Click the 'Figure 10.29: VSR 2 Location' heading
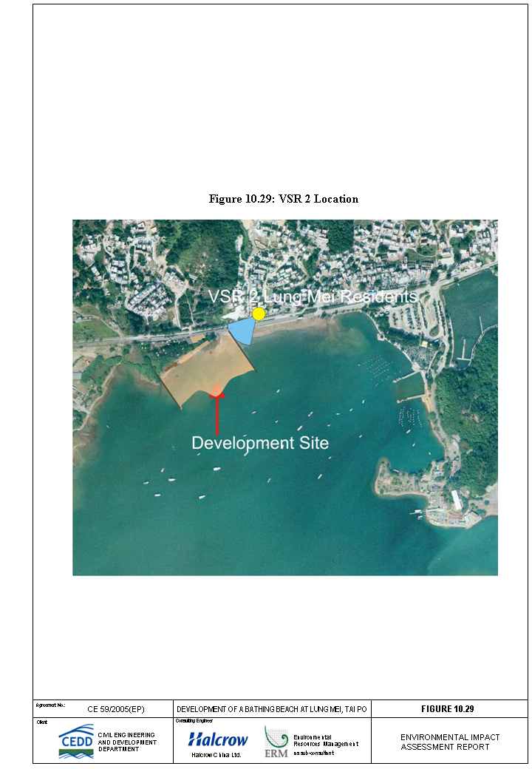Image resolution: width=532 pixels, height=769 pixels. coord(284,199)
